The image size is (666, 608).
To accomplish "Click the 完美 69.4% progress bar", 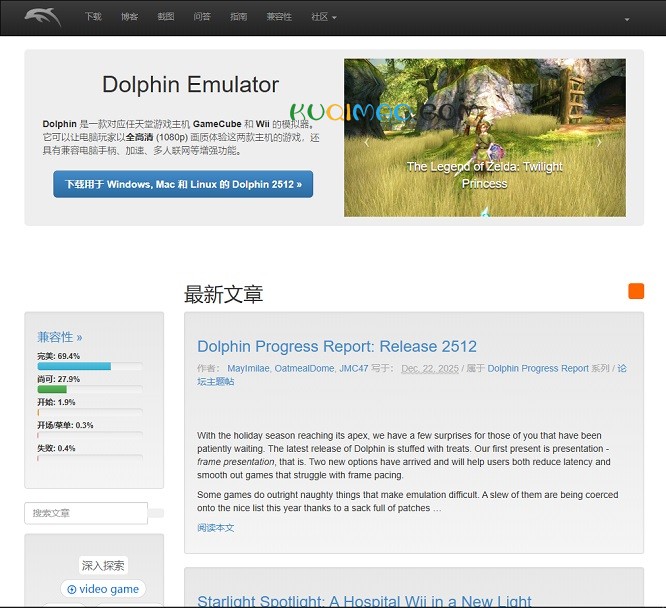I will (x=90, y=366).
